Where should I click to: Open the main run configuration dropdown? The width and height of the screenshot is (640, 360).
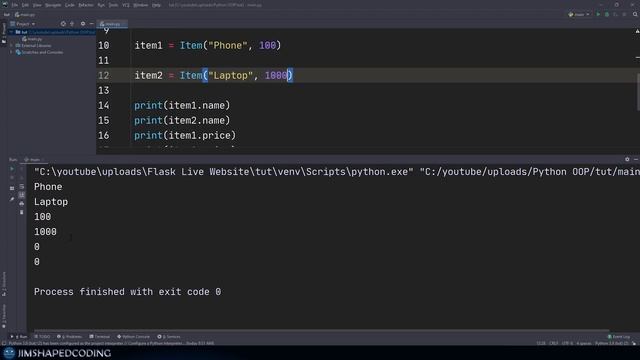(x=579, y=15)
